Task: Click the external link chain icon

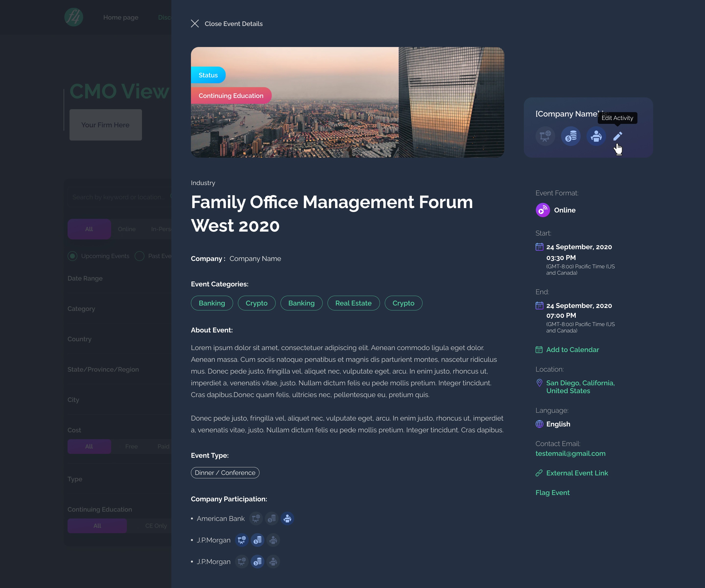Action: [x=539, y=473]
